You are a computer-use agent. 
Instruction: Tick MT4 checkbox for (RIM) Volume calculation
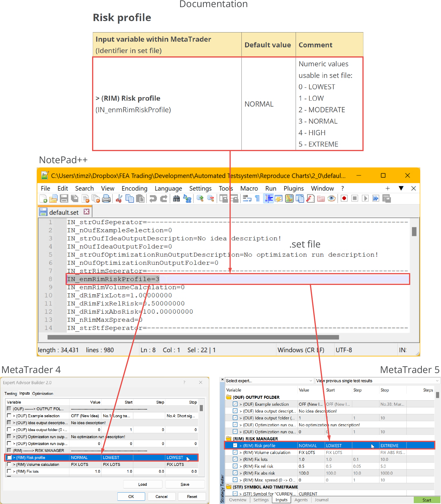click(9, 464)
